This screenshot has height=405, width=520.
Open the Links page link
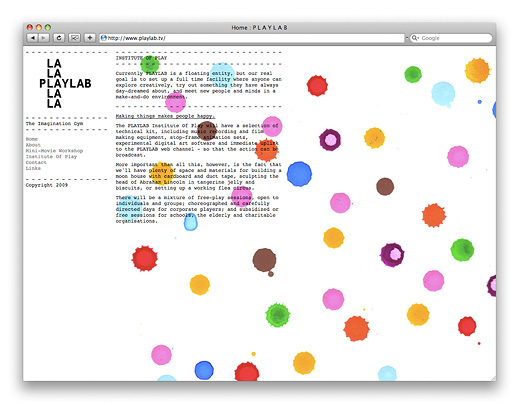click(33, 168)
